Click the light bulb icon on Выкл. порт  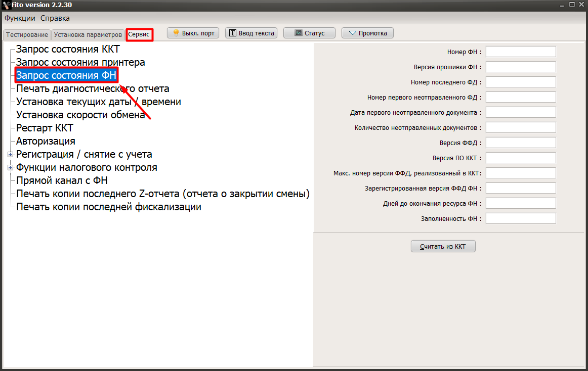pos(176,33)
